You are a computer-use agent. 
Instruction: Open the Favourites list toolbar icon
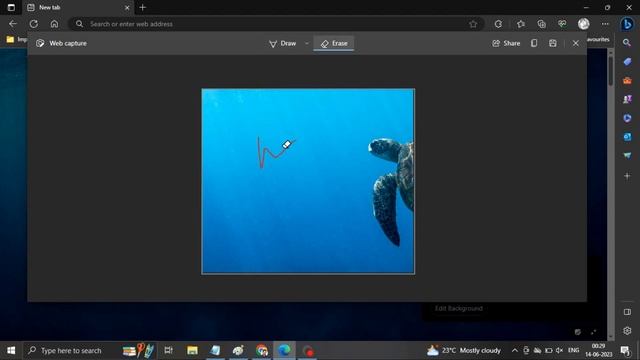pyautogui.click(x=521, y=24)
